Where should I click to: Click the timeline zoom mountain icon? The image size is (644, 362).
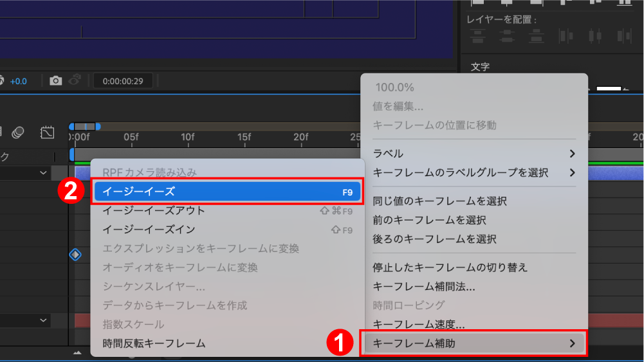click(x=77, y=352)
